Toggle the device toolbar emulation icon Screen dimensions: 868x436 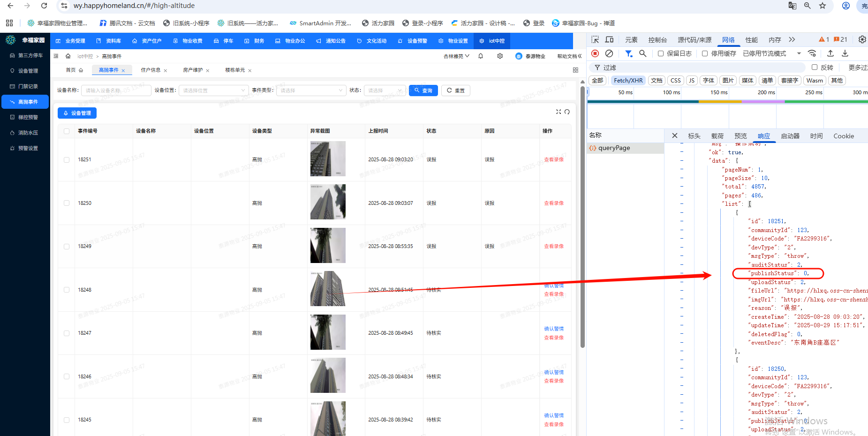click(x=609, y=40)
